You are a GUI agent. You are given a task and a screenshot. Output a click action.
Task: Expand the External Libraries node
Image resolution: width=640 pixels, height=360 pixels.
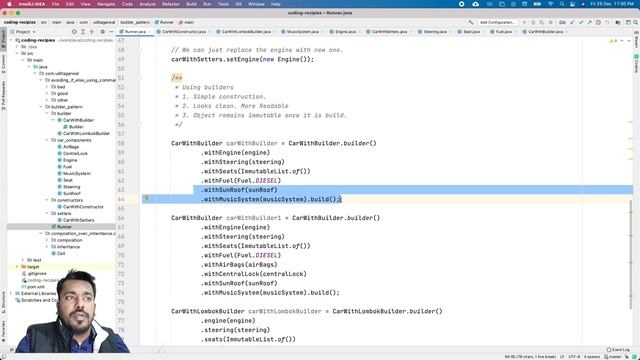11,293
